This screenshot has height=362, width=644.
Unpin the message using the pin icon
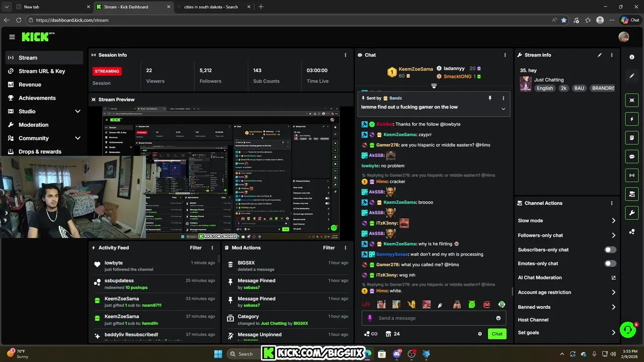tap(490, 98)
